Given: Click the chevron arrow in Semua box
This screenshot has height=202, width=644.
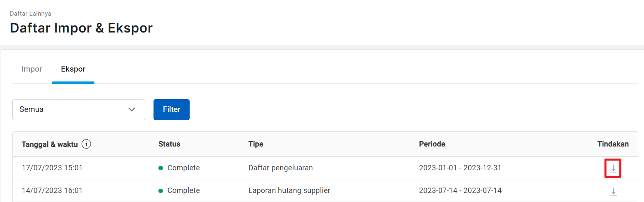Looking at the screenshot, I should click(132, 109).
